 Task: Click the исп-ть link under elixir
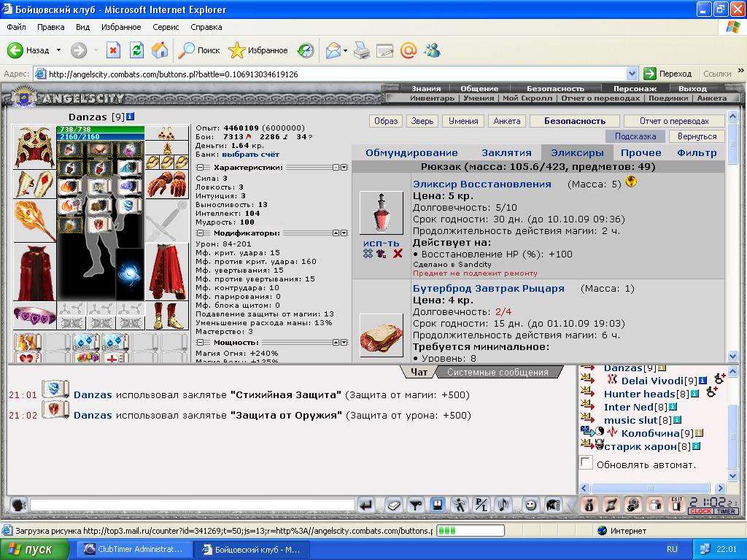pyautogui.click(x=381, y=243)
